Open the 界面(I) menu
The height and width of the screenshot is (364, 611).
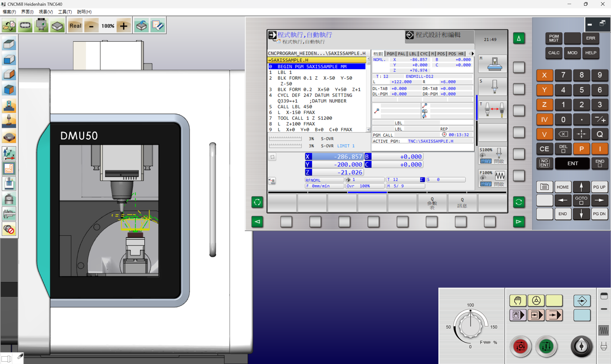tap(27, 12)
